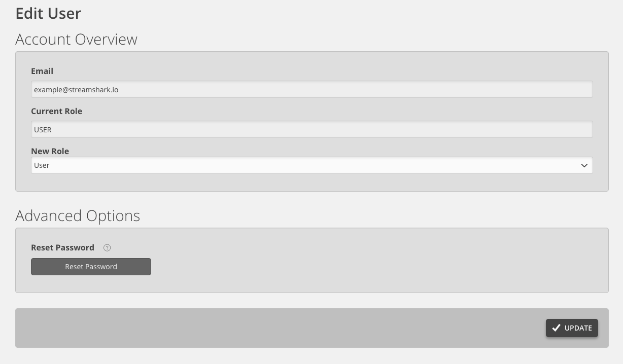Click the bold Reset Password label text
Image resolution: width=623 pixels, height=364 pixels.
coord(62,247)
